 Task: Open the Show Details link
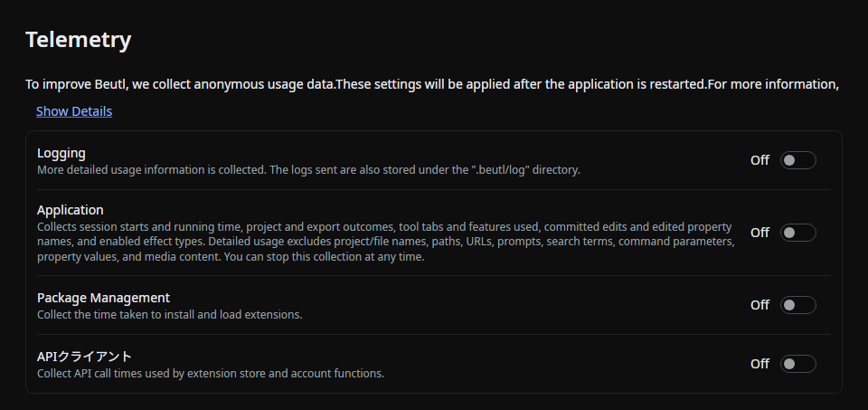(x=74, y=111)
